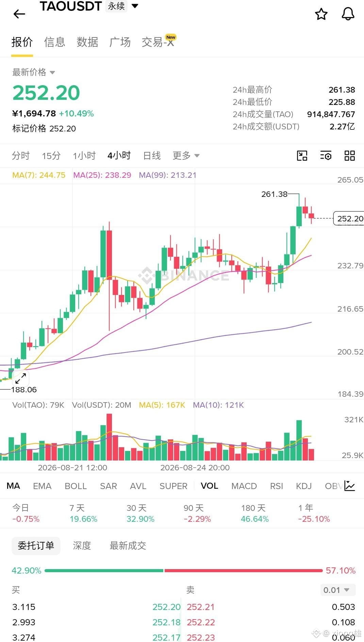Tap the 7 天 19.66% performance
The width and height of the screenshot is (364, 642).
tap(83, 513)
